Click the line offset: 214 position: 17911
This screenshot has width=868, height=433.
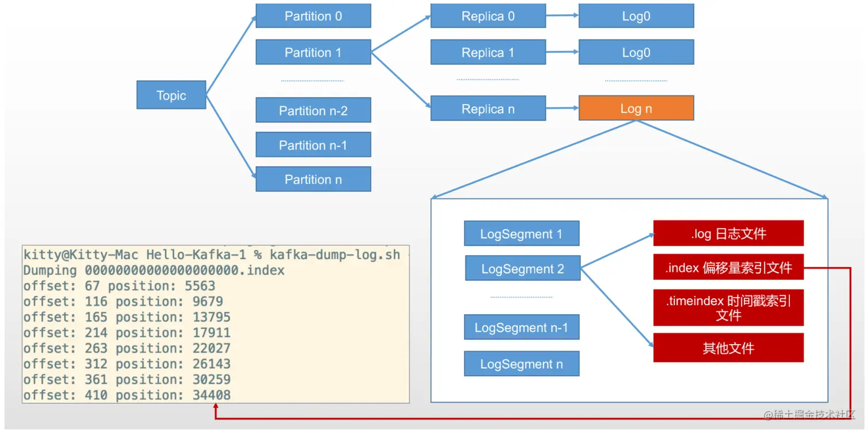(x=127, y=332)
